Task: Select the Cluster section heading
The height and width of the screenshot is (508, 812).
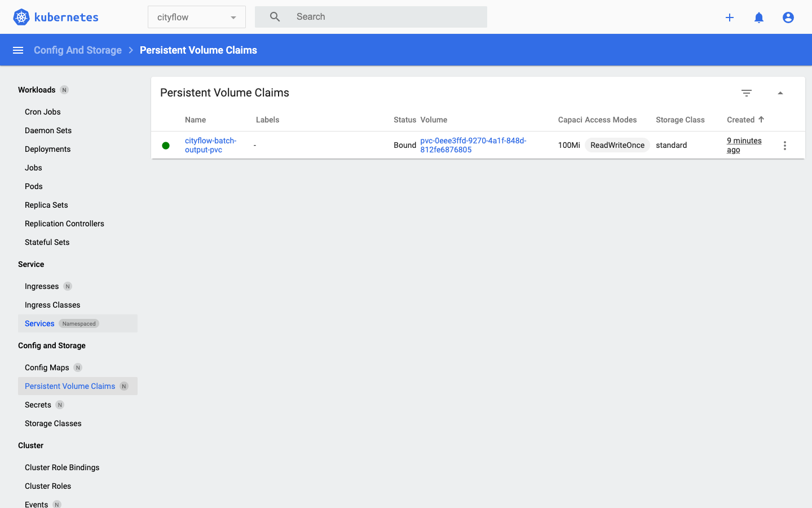Action: pyautogui.click(x=30, y=445)
